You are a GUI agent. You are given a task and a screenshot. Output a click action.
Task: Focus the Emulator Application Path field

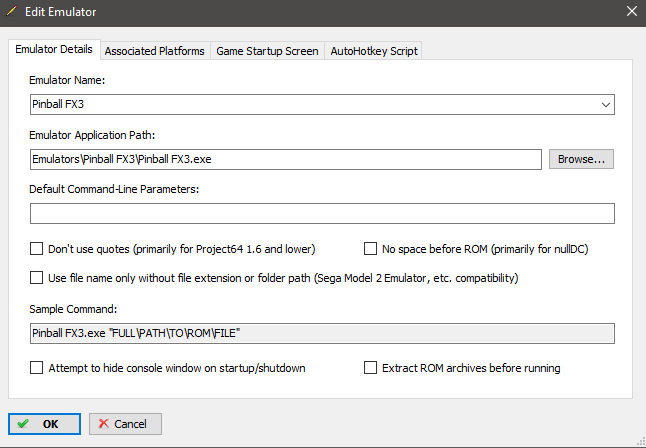click(286, 159)
